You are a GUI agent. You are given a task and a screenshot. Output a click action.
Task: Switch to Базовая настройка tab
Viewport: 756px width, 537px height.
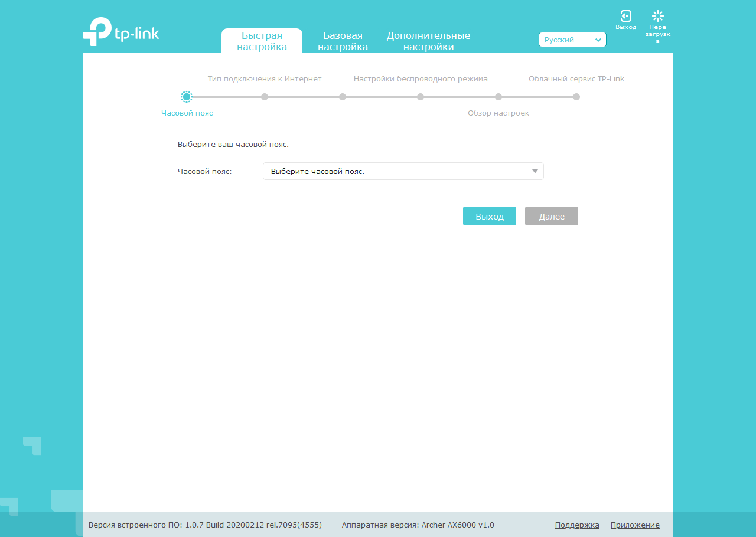343,41
